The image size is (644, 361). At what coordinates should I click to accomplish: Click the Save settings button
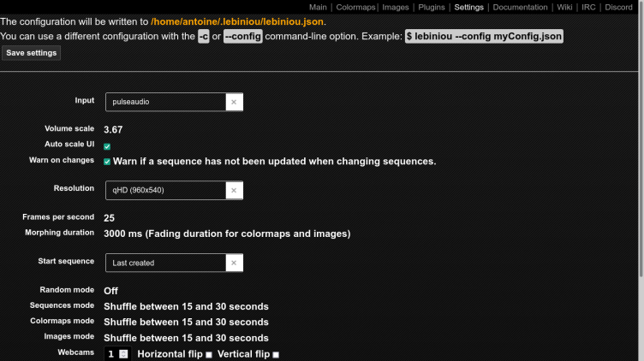(32, 53)
